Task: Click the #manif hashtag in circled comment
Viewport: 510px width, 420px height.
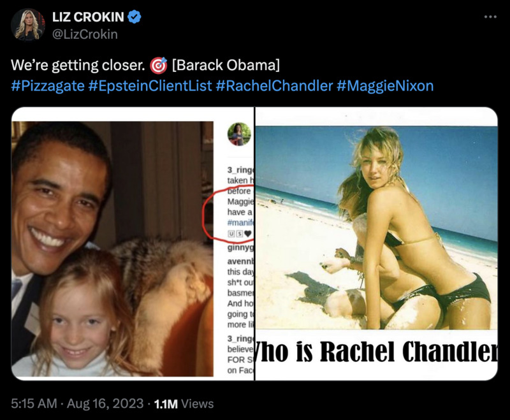Action: (240, 222)
